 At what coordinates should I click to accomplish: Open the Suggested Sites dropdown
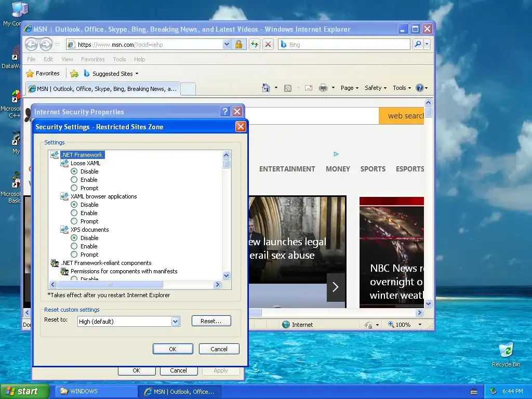(137, 74)
